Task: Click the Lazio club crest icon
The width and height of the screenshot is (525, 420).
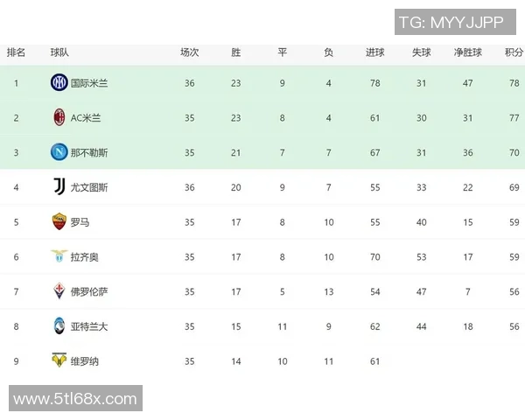Action: [59, 256]
